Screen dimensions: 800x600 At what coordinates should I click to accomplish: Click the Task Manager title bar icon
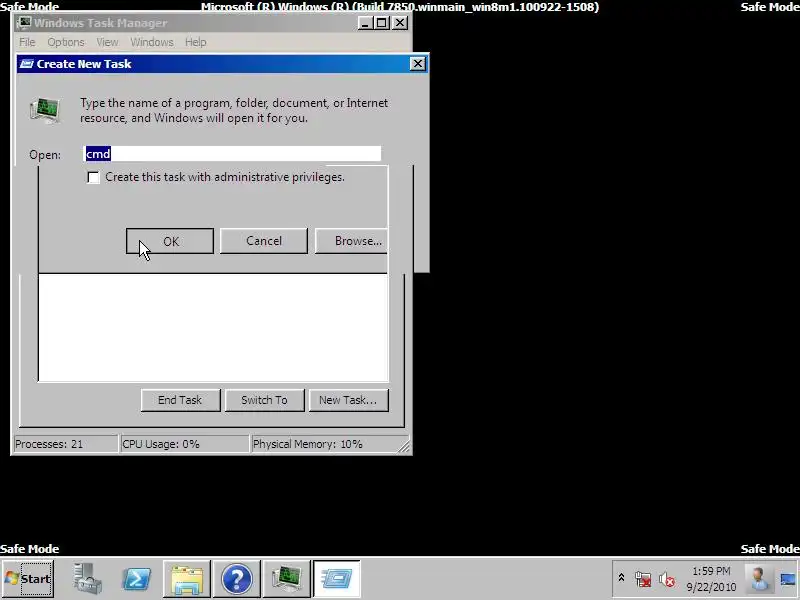(24, 23)
